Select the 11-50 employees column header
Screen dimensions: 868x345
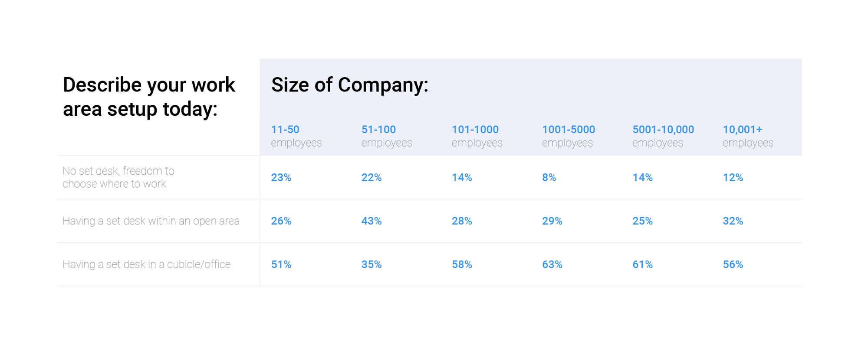tap(296, 136)
